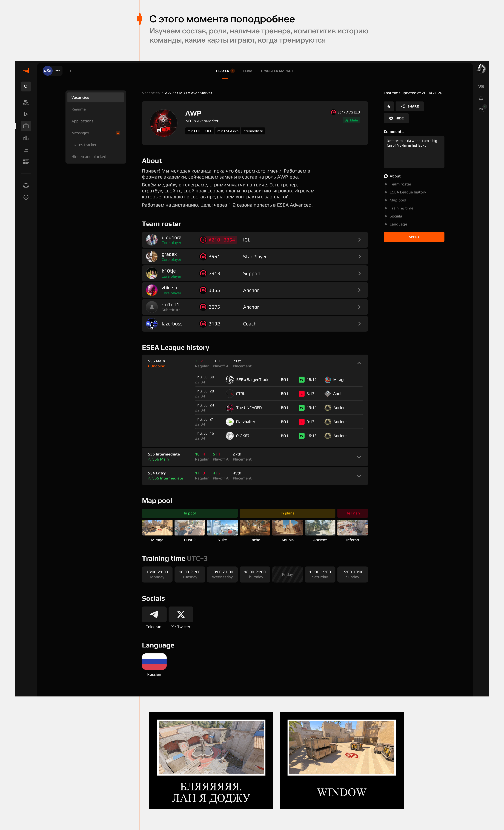The width and height of the screenshot is (504, 830).
Task: Open Invites tracker in the side menu
Action: tap(96, 145)
